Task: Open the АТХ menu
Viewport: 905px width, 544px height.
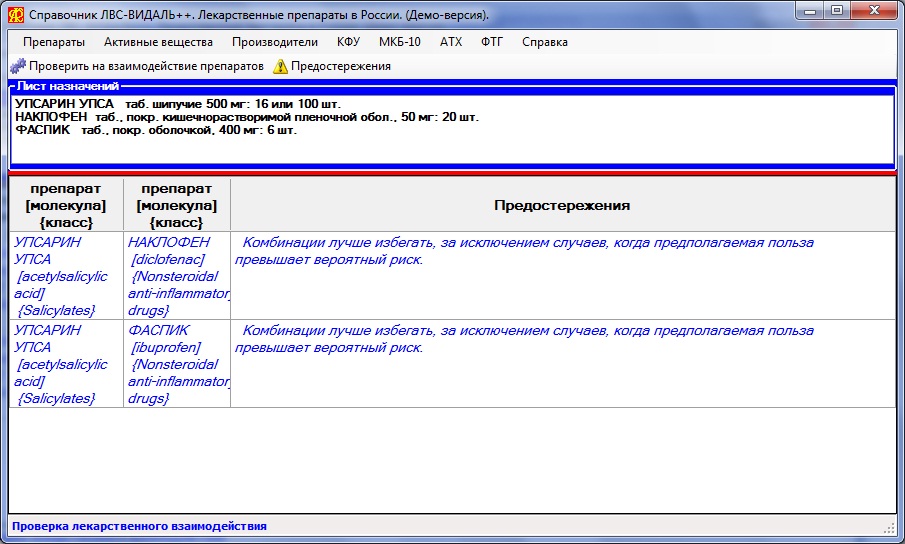Action: (x=451, y=42)
